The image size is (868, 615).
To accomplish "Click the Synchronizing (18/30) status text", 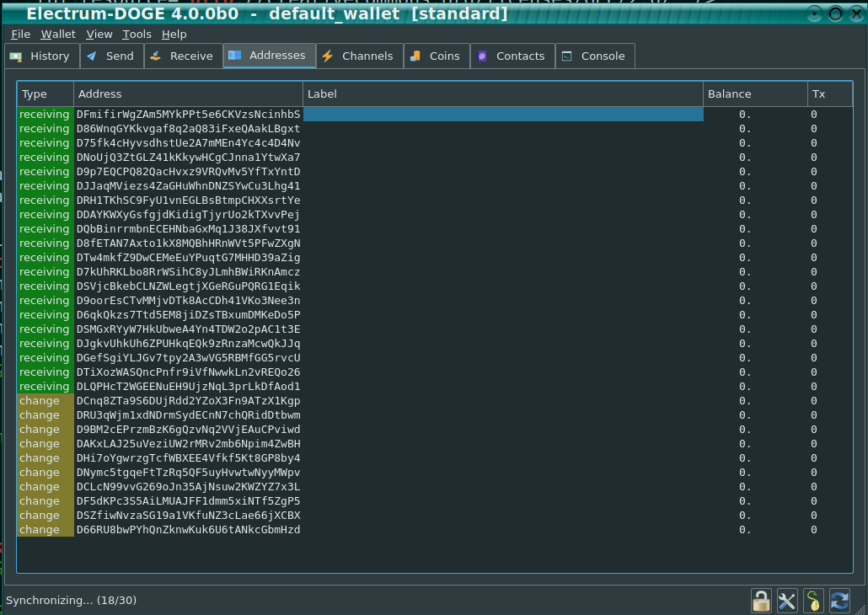I will (x=71, y=601).
